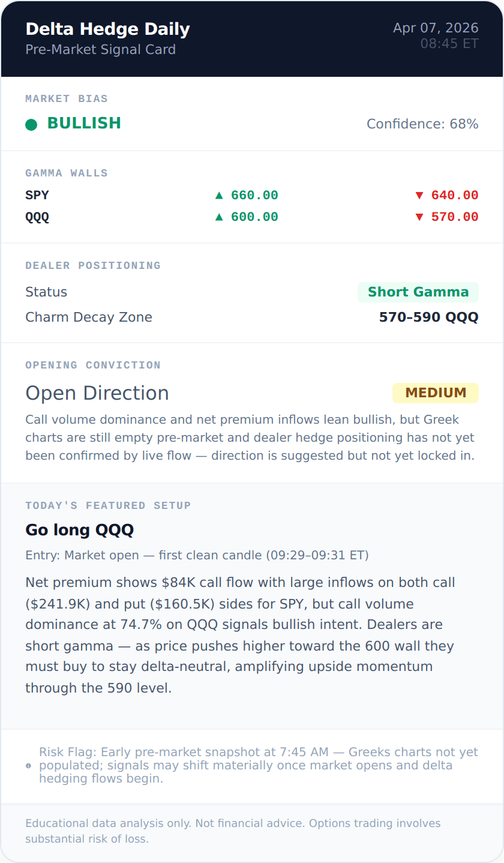Screen dimensions: 504x863
Task: Click the BULLISH market bias label
Action: 84,124
